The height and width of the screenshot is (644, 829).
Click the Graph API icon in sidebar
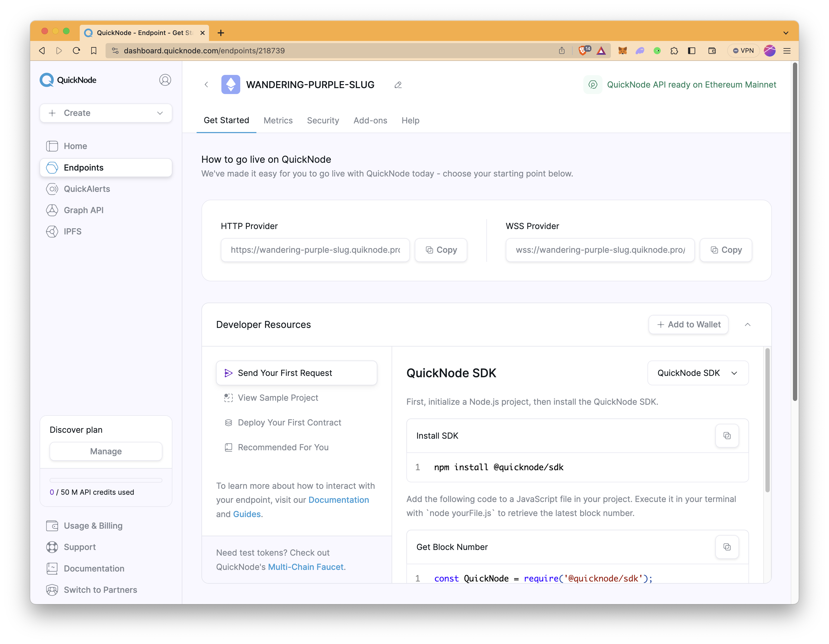pyautogui.click(x=53, y=209)
